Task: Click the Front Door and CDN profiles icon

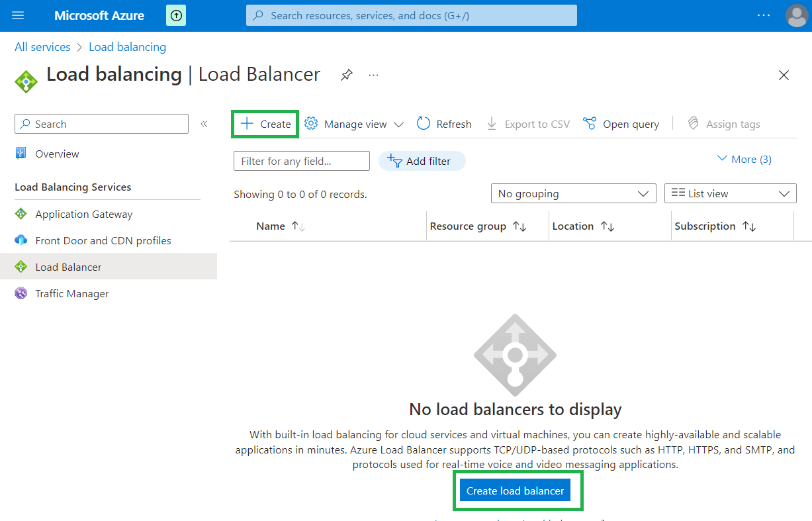Action: point(21,240)
